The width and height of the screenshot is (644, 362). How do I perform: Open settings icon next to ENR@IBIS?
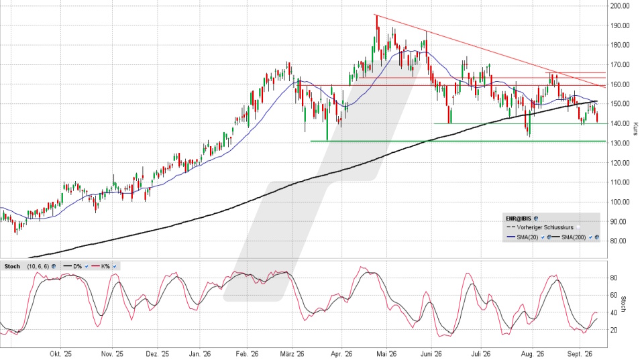point(536,219)
